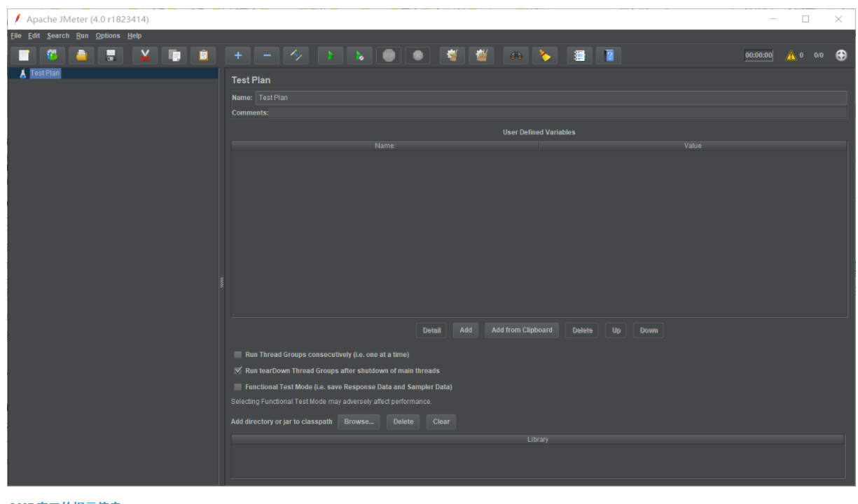The width and height of the screenshot is (858, 504).
Task: Click the Detail button
Action: tap(431, 330)
